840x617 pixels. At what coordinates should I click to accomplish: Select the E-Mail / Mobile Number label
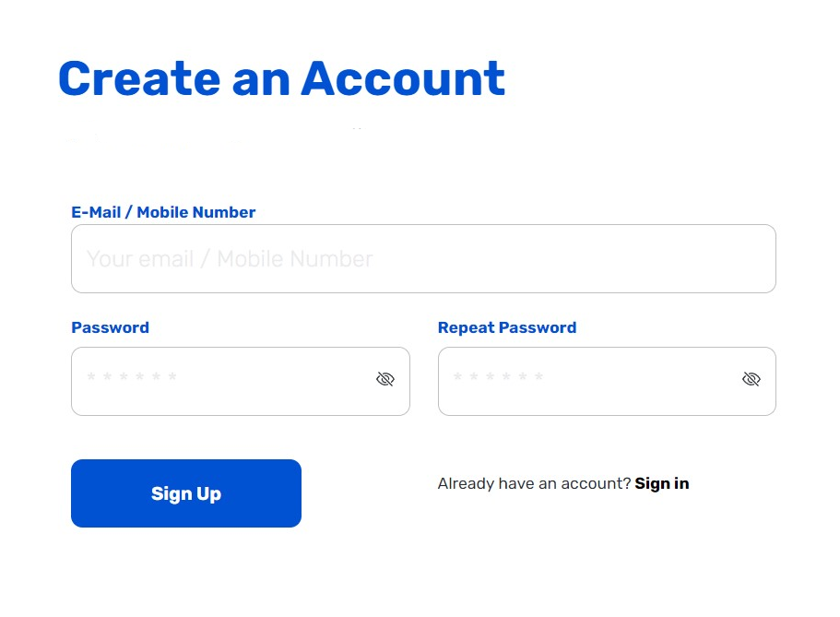tap(163, 212)
